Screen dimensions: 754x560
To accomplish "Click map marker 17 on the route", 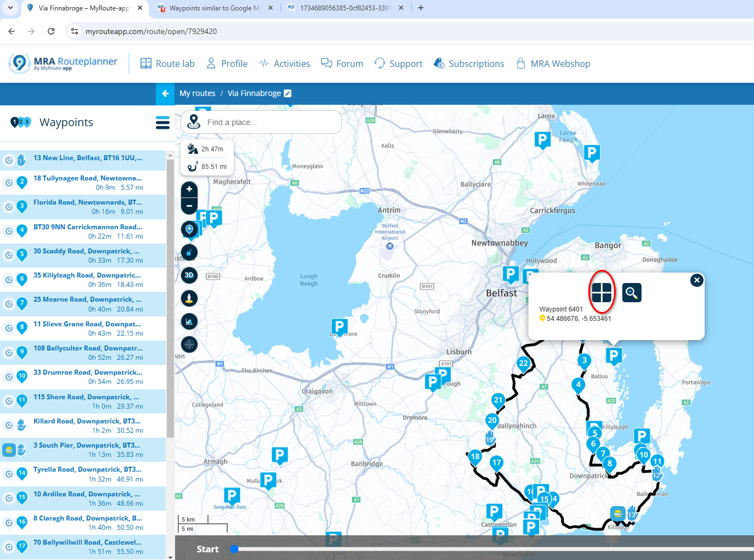I will [497, 464].
